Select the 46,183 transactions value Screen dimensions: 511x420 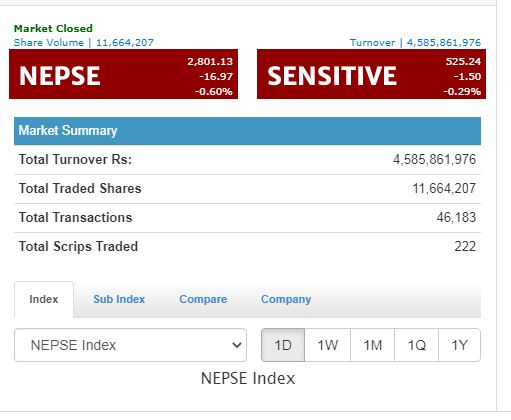(x=456, y=217)
